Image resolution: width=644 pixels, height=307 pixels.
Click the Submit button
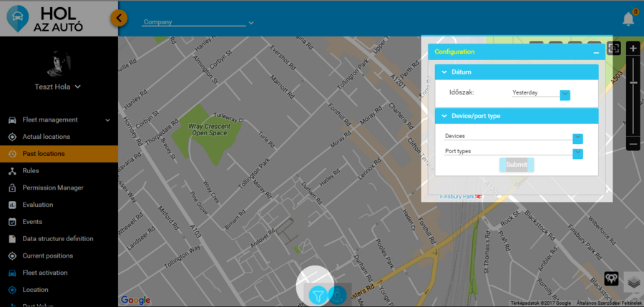coord(516,165)
